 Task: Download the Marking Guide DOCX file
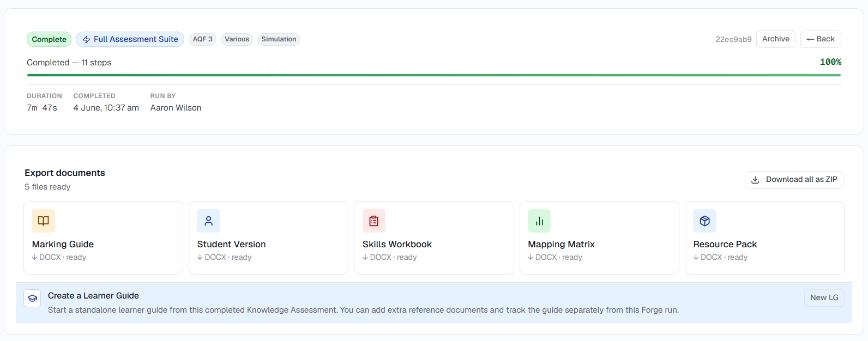pyautogui.click(x=103, y=238)
